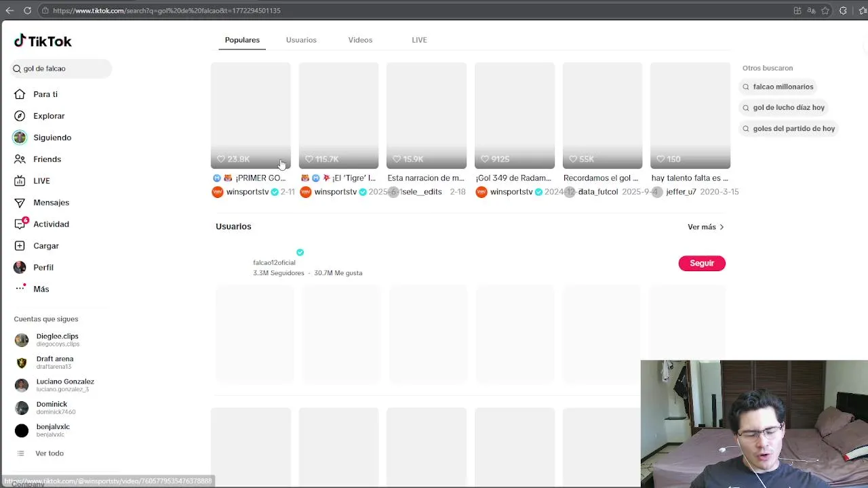Viewport: 868px width, 488px height.
Task: Click the browser address bar URL
Action: click(166, 10)
